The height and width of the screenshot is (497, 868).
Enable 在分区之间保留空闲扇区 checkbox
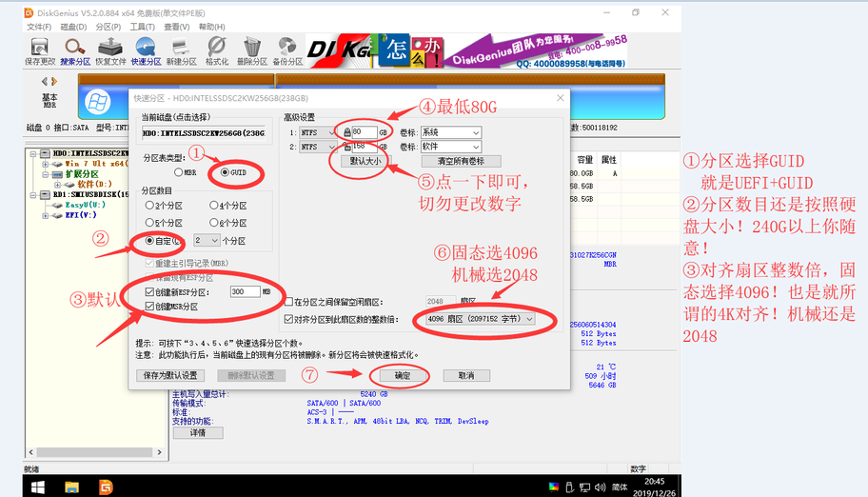[x=289, y=302]
